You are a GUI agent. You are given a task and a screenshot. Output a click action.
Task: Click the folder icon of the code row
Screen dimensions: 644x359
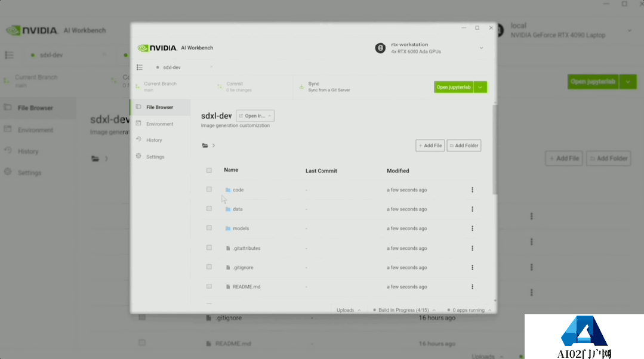click(x=228, y=190)
